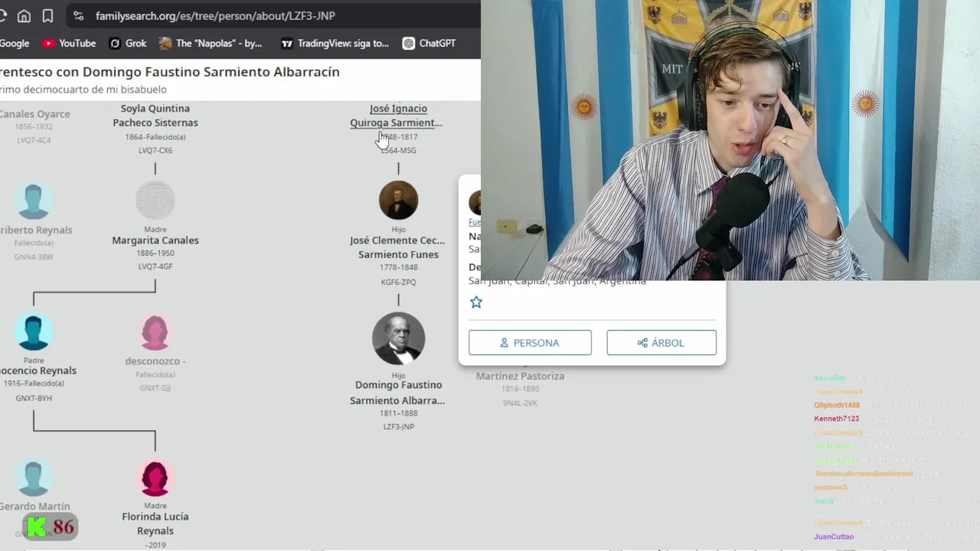Open Margarita Canales name
980x551 pixels.
click(155, 240)
